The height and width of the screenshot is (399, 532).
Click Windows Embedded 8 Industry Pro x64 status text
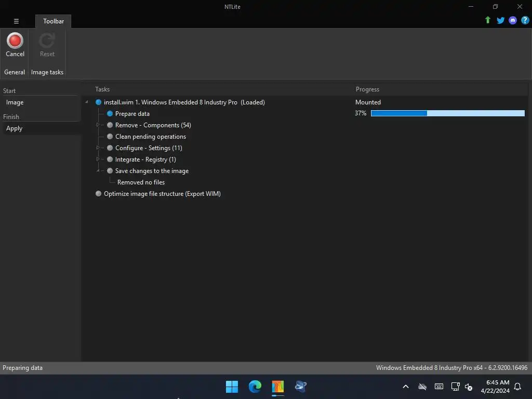(451, 368)
